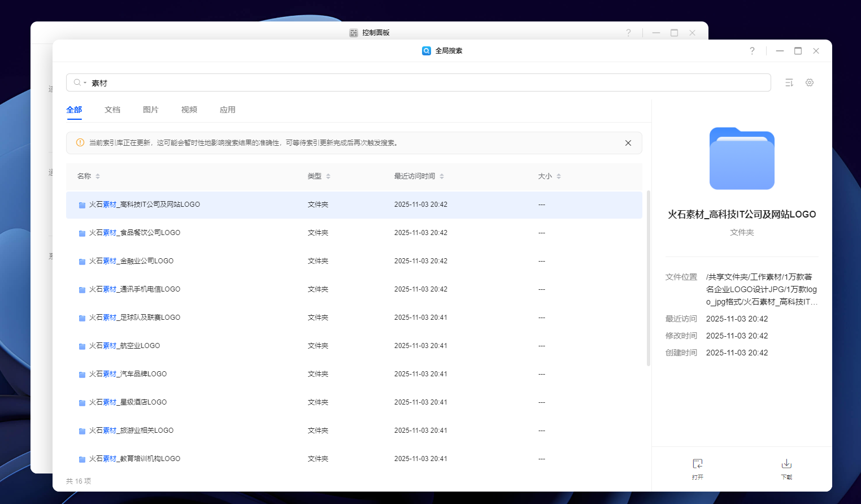Click folder icon of 高科技IT公司及网站LOGO row
861x504 pixels.
point(82,205)
